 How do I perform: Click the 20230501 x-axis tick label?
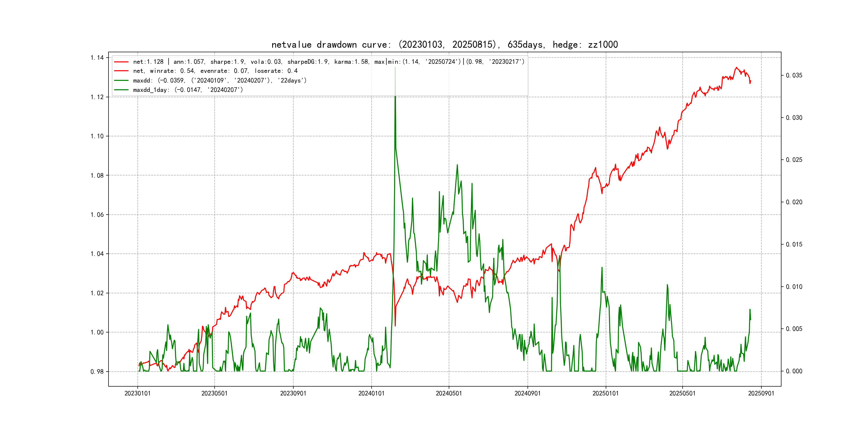pyautogui.click(x=214, y=394)
